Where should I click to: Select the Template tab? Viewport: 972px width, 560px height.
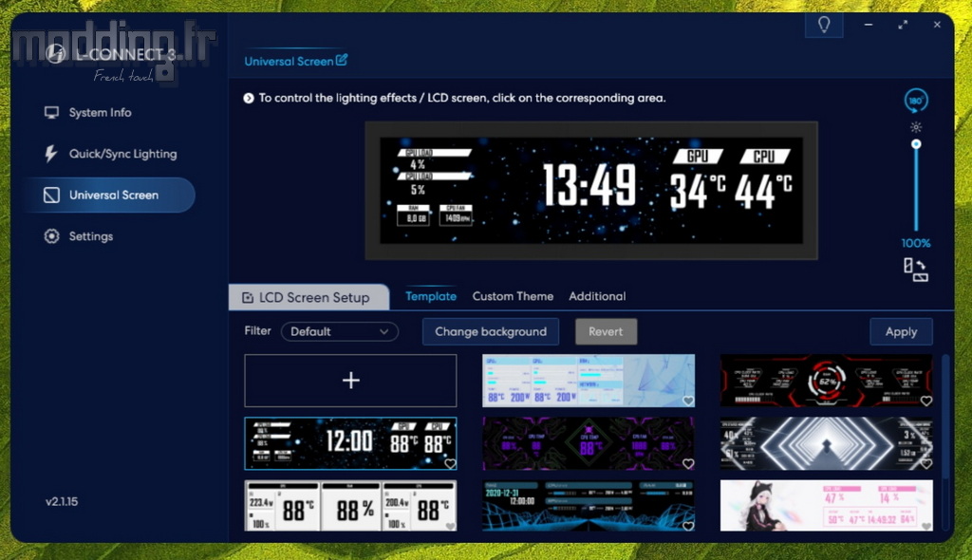click(431, 296)
